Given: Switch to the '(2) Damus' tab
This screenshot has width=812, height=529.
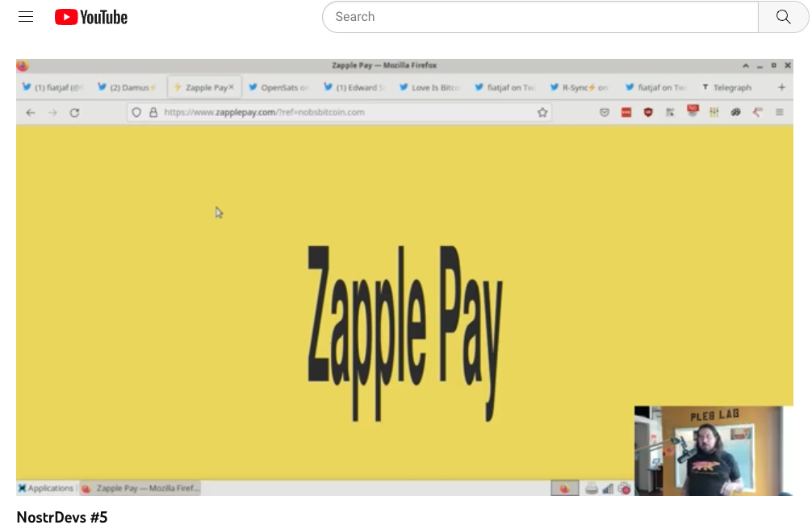Looking at the screenshot, I should pyautogui.click(x=127, y=87).
